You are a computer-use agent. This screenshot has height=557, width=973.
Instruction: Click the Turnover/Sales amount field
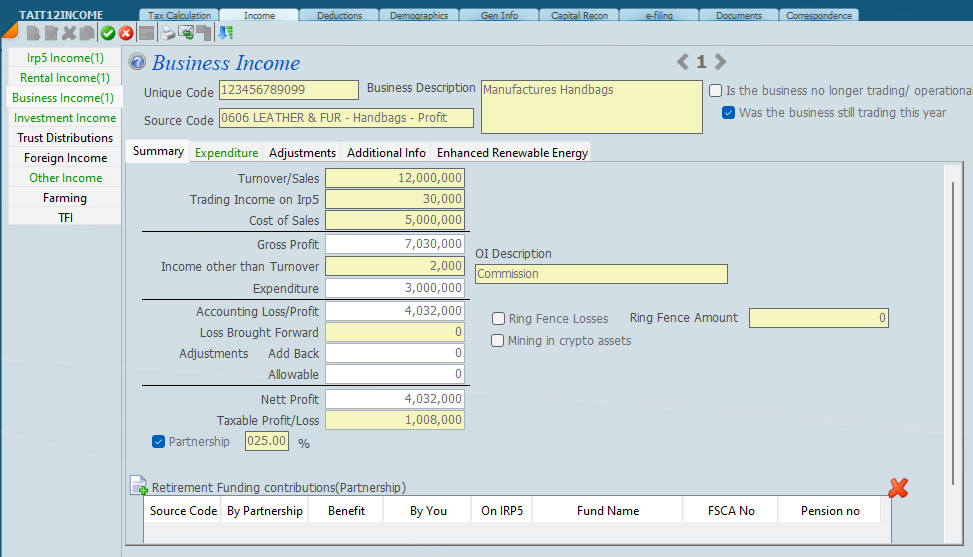[395, 178]
